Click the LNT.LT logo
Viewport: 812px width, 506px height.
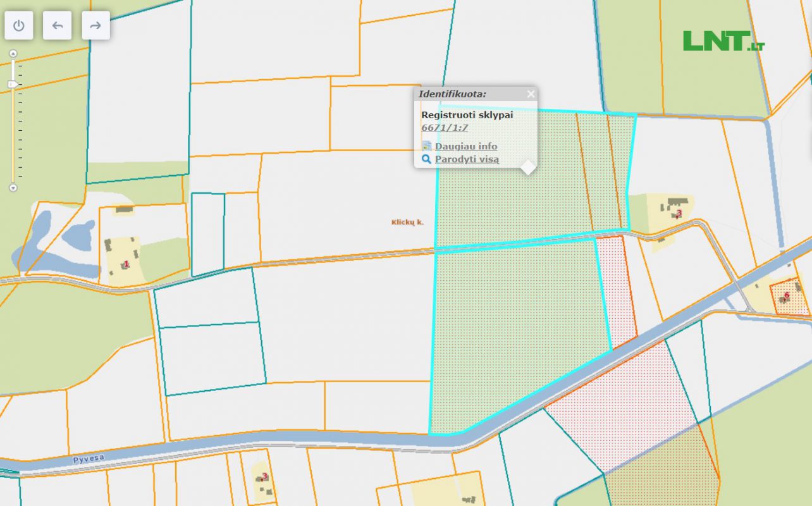coord(724,41)
